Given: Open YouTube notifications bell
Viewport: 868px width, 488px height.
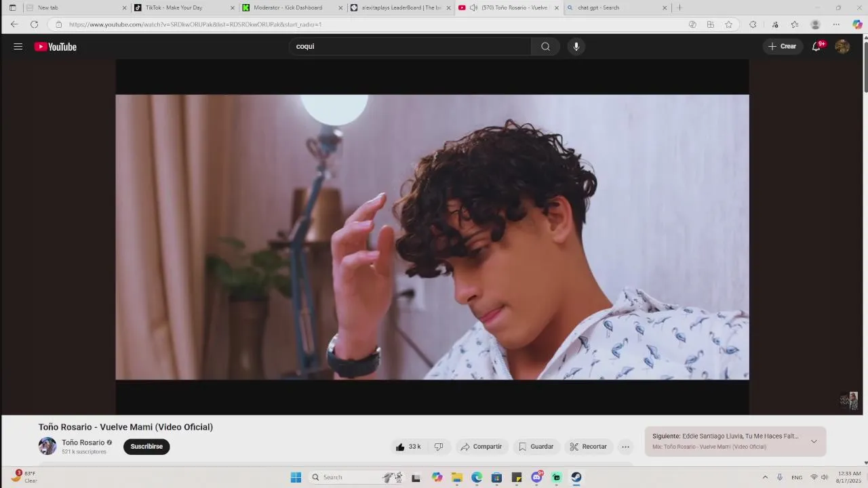Looking at the screenshot, I should [x=816, y=47].
